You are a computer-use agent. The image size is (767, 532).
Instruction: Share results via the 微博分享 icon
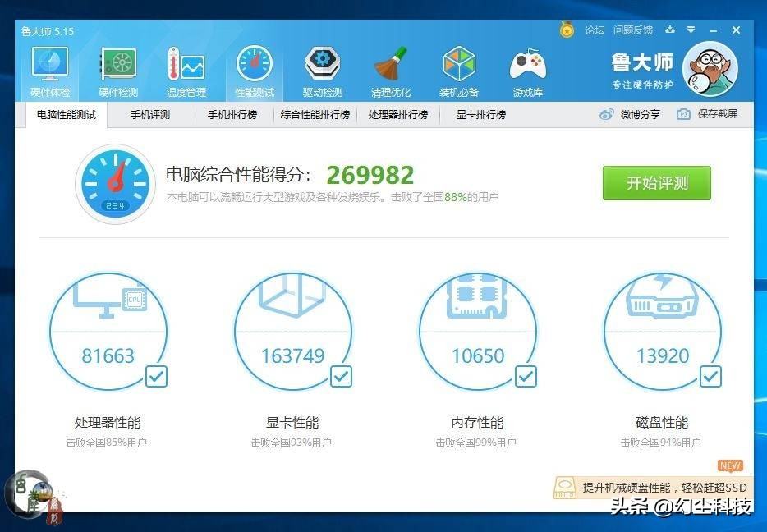click(631, 115)
